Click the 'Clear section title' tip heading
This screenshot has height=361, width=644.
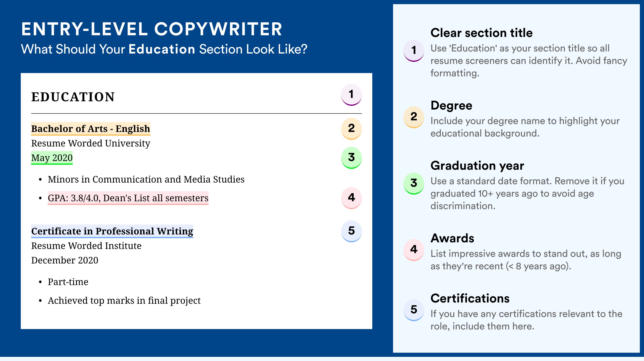(x=482, y=33)
